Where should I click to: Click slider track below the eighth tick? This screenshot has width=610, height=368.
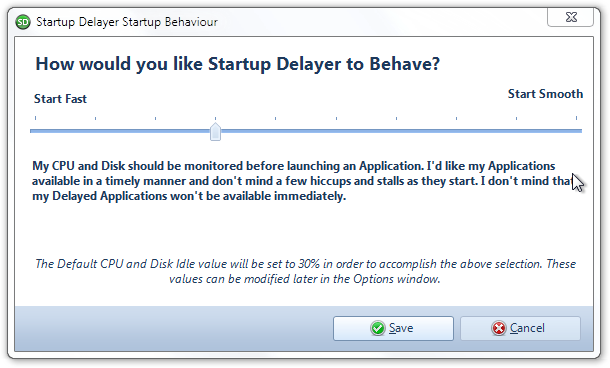pos(456,131)
